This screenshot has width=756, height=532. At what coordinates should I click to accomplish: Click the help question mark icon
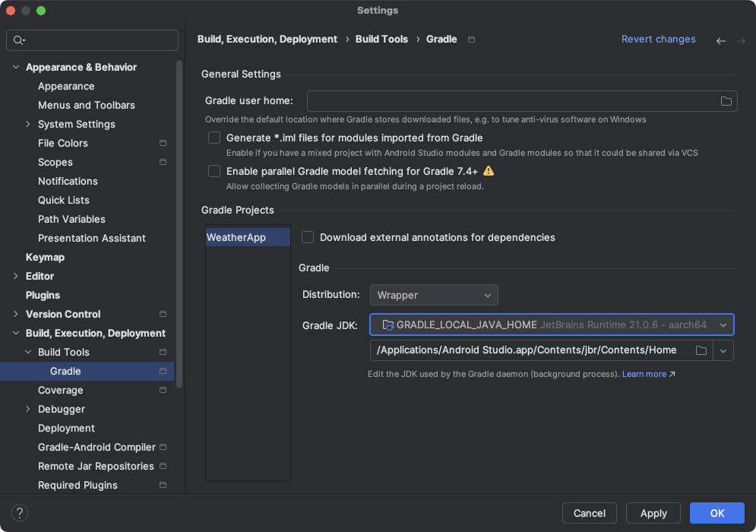[19, 513]
